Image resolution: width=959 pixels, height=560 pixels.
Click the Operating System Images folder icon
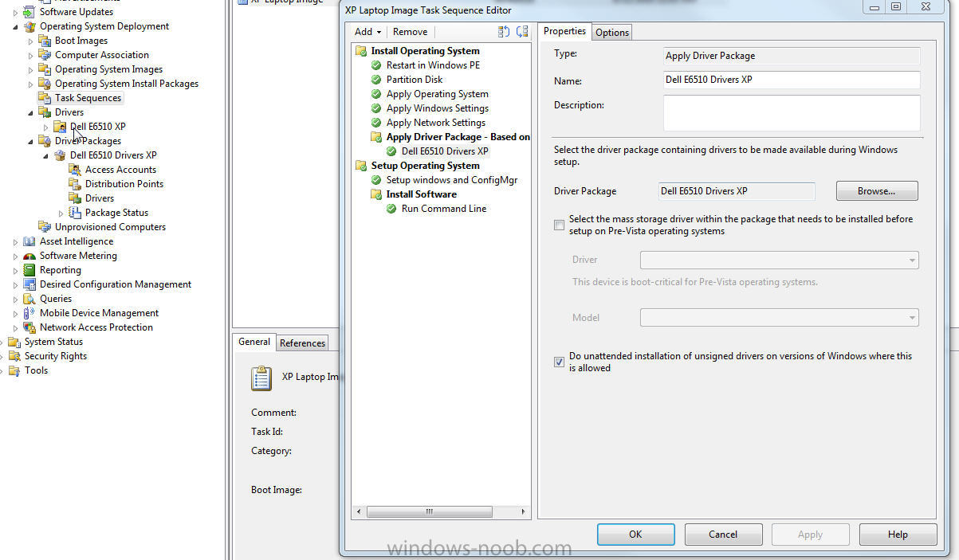pyautogui.click(x=45, y=69)
